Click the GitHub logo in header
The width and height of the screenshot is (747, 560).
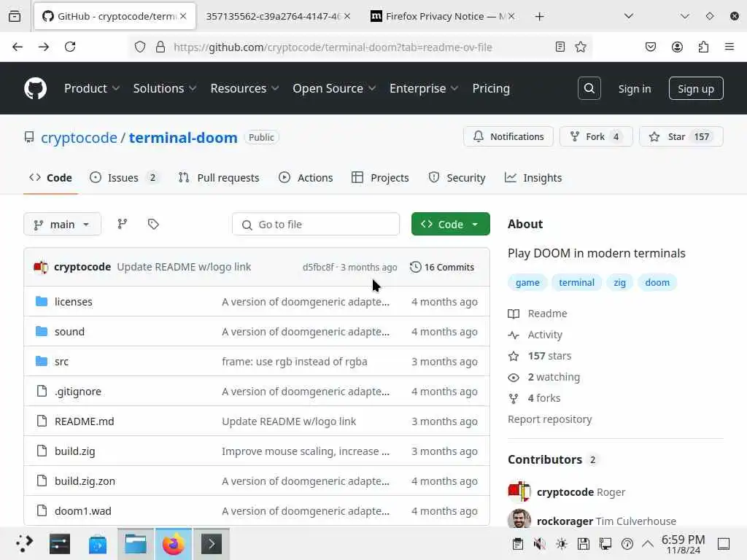[x=36, y=88]
